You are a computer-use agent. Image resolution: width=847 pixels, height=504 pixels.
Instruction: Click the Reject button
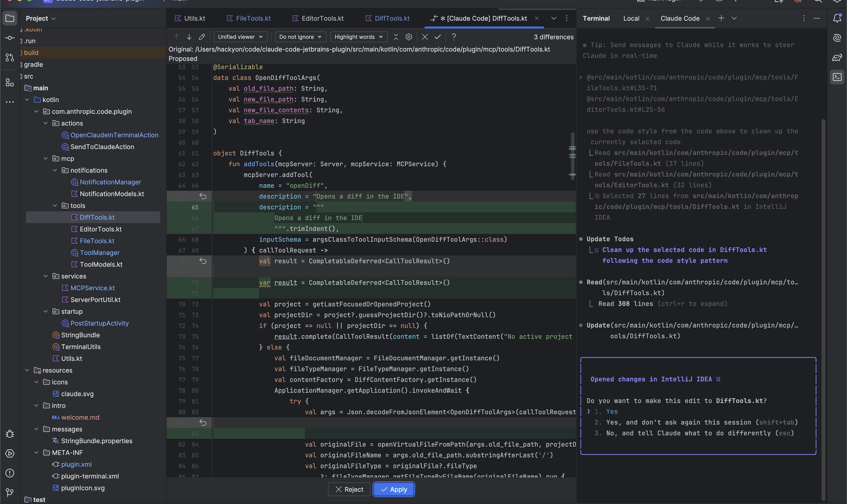(x=349, y=489)
